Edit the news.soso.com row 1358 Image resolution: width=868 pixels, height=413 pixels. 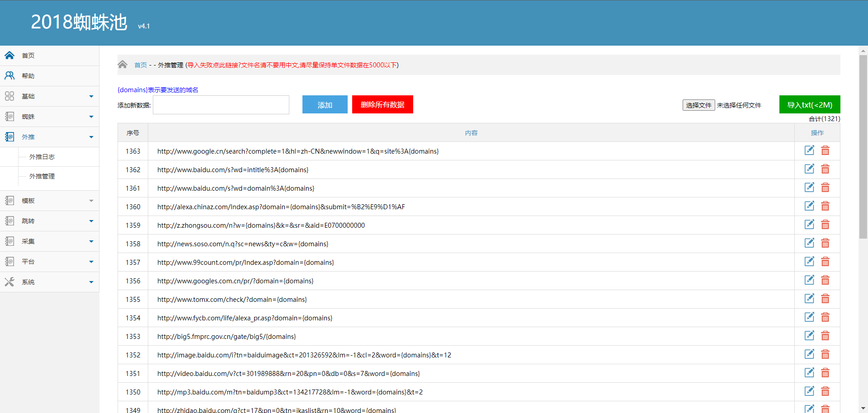pyautogui.click(x=809, y=243)
